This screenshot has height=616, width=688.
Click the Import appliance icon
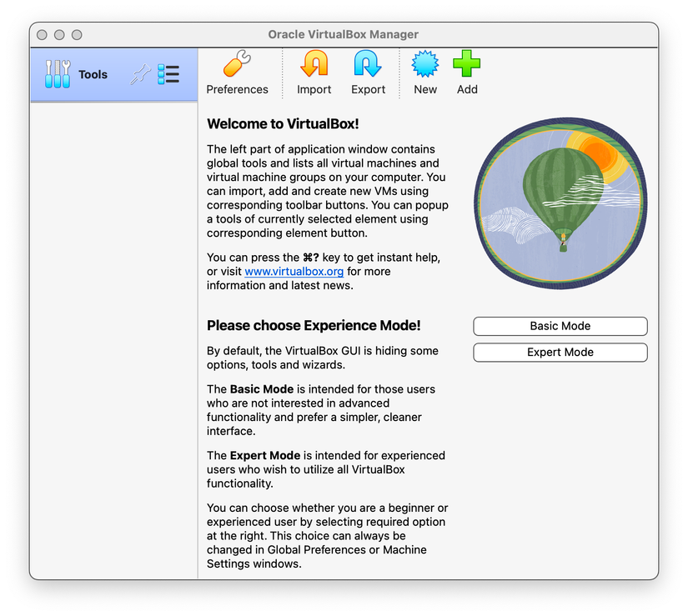pos(314,64)
